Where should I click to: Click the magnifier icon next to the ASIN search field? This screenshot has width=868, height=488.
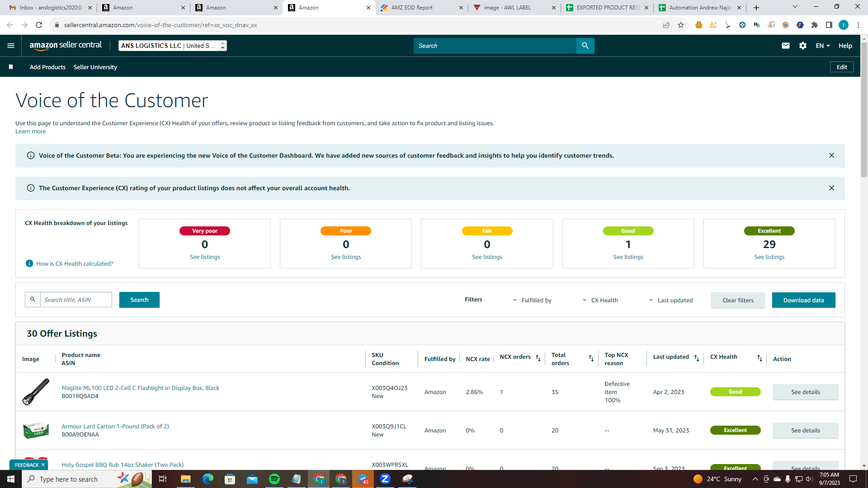tap(33, 300)
